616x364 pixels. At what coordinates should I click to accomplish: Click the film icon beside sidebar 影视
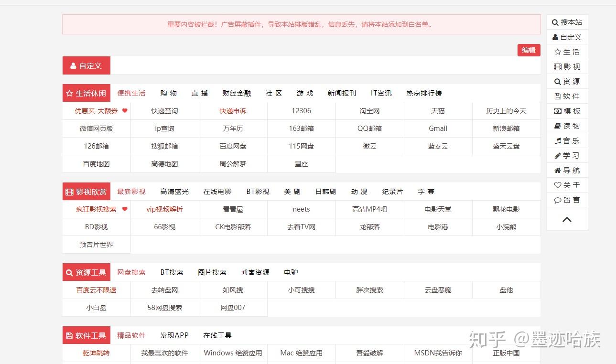[557, 67]
